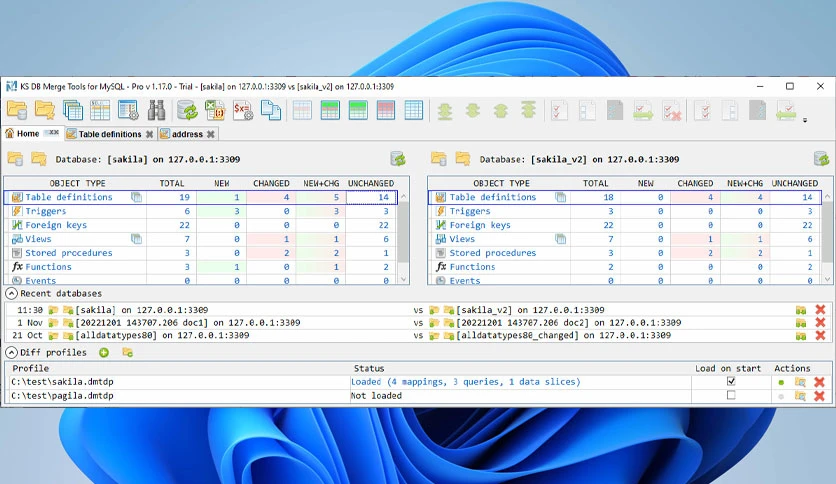This screenshot has height=484, width=836.
Task: Close the address tab
Action: pos(211,134)
